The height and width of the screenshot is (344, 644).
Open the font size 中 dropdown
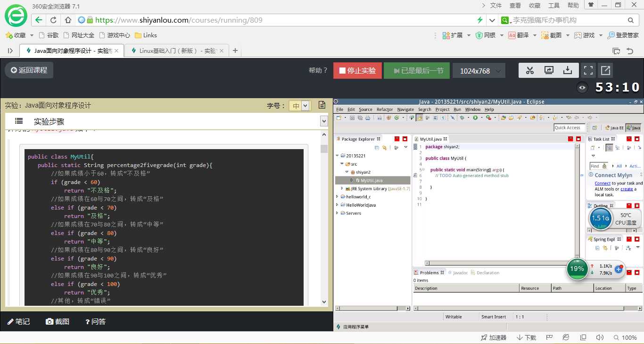(x=300, y=106)
